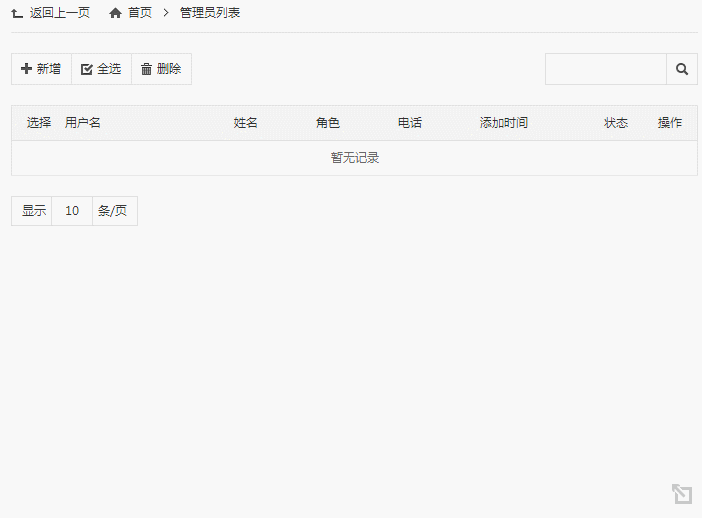
Task: Click the home icon in the breadcrumb
Action: 116,13
